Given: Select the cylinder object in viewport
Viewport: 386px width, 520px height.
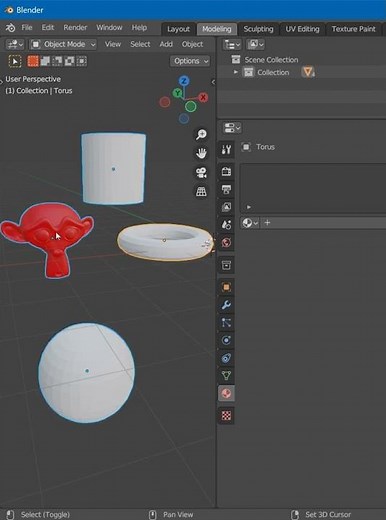Looking at the screenshot, I should (113, 168).
